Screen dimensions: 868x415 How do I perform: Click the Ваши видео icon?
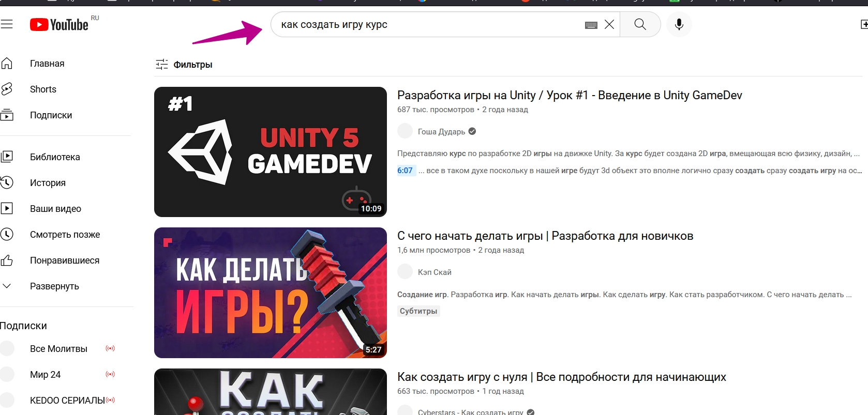tap(7, 208)
